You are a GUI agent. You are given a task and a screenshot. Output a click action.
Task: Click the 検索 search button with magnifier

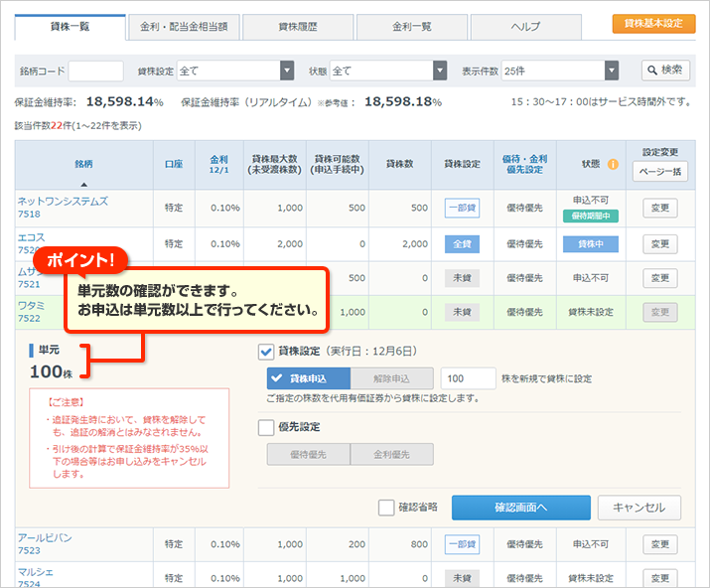[665, 71]
